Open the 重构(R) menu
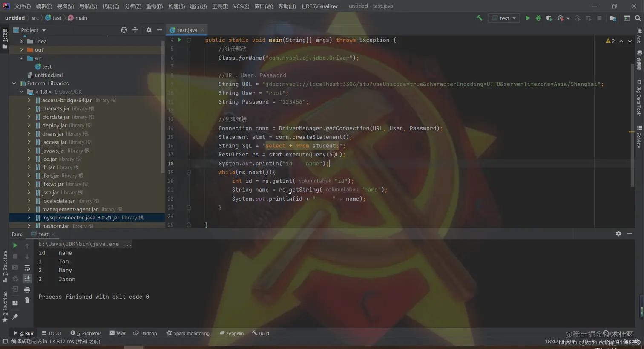Viewport: 644px width, 349px height. (x=154, y=6)
